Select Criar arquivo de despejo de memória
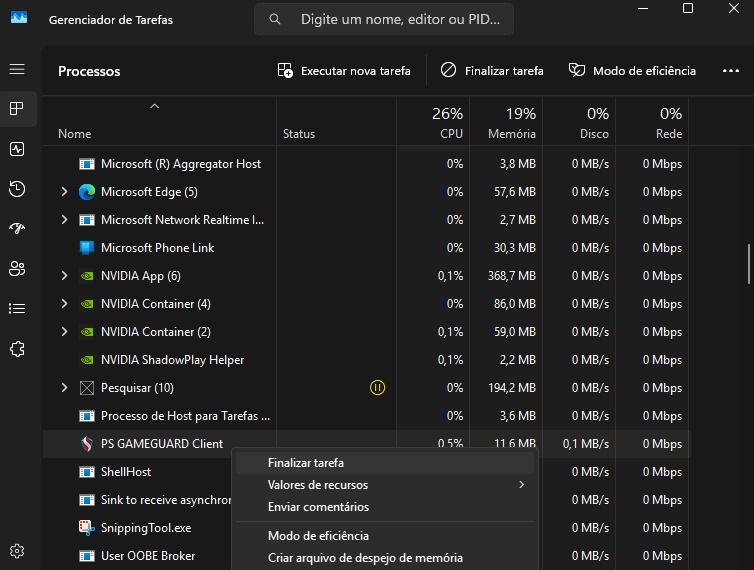 pyautogui.click(x=385, y=558)
